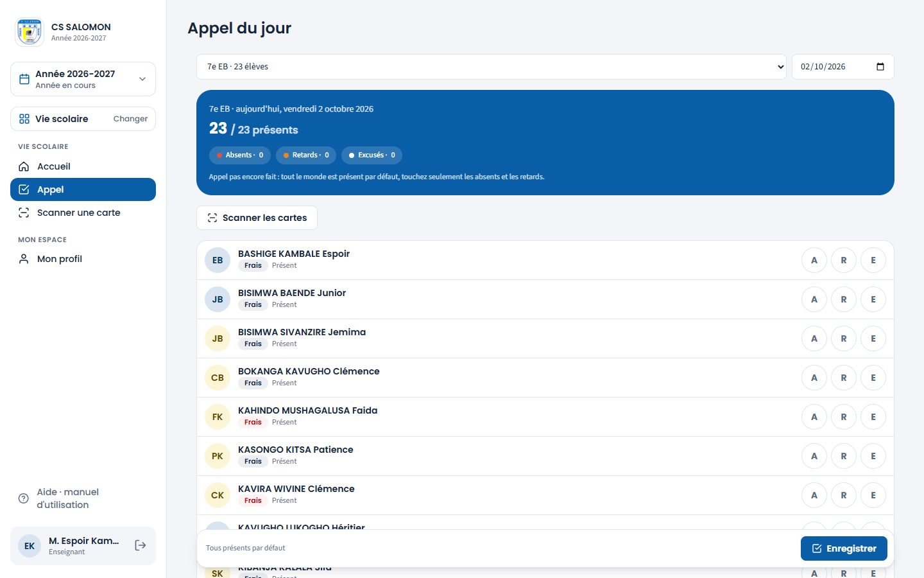Click the PK avatar of KASONGO KITSA Patience
The height and width of the screenshot is (578, 924).
[218, 456]
